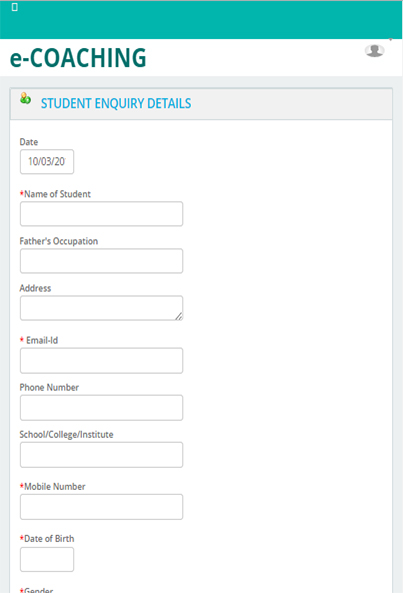403x593 pixels.
Task: Click into the Phone Number input box
Action: click(101, 408)
